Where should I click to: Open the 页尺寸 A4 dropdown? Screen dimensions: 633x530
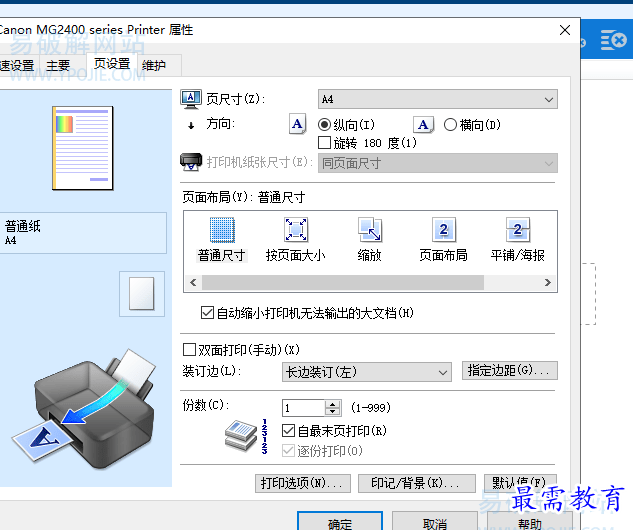pyautogui.click(x=438, y=99)
